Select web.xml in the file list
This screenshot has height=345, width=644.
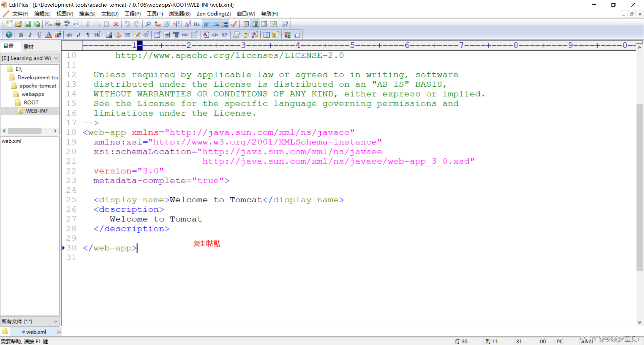(12, 141)
